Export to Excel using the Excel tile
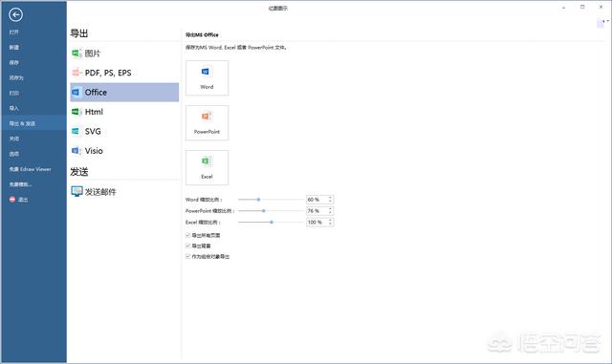Image resolution: width=612 pixels, height=364 pixels. (207, 168)
